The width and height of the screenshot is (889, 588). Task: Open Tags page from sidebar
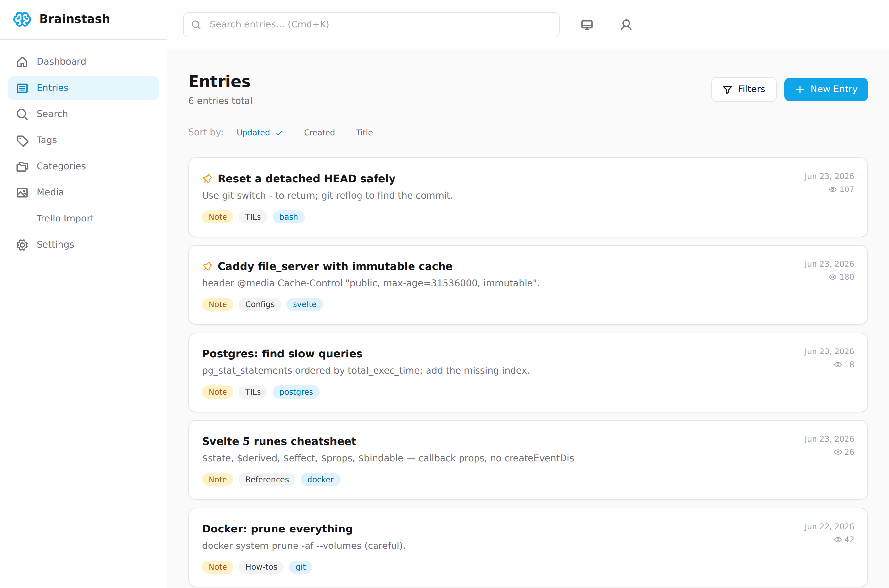(x=83, y=140)
